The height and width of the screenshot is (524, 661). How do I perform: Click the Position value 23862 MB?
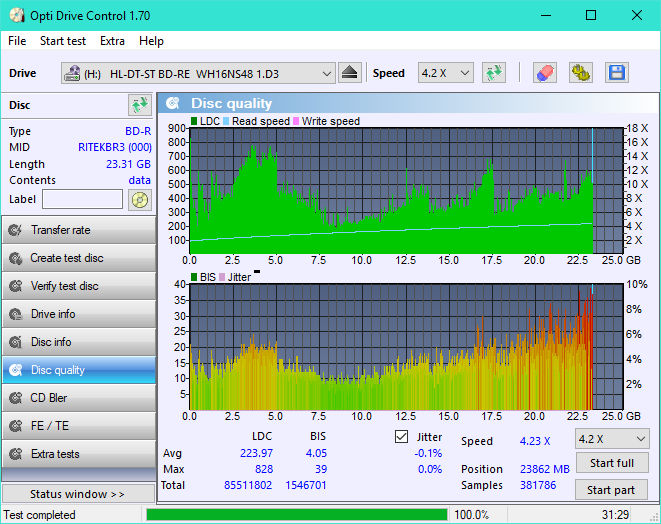545,469
